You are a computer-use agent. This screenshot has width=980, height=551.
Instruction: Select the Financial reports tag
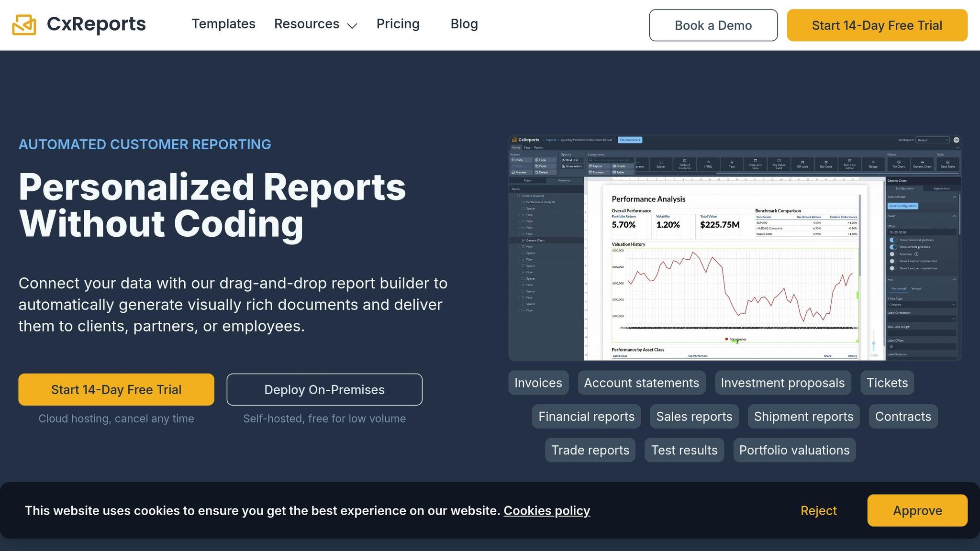pyautogui.click(x=586, y=416)
